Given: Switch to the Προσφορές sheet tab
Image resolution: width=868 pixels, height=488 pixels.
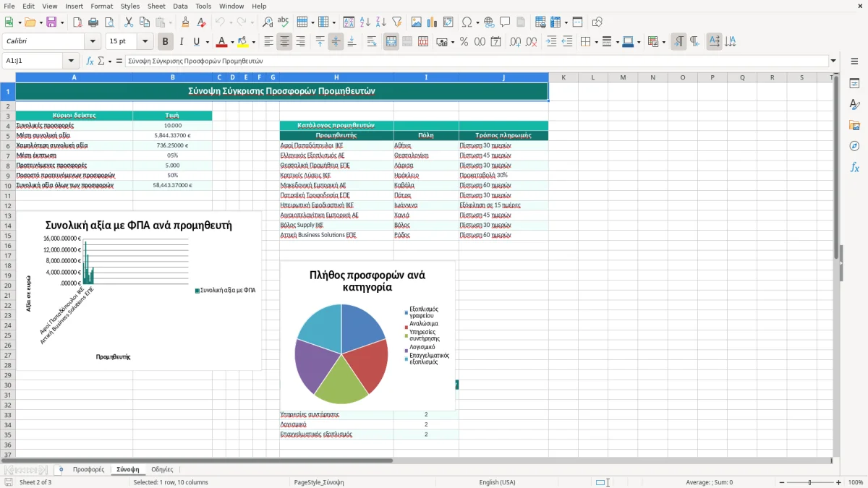Looking at the screenshot, I should (88, 470).
